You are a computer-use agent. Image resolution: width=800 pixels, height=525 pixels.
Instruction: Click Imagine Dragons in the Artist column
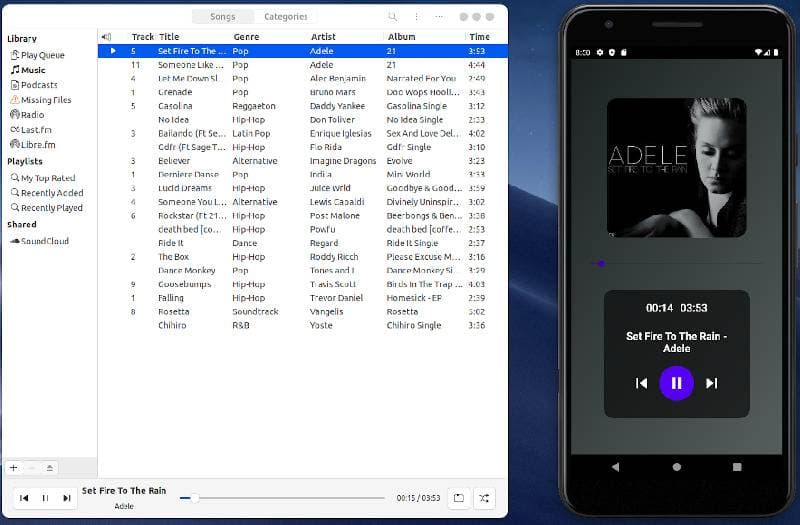pos(342,161)
